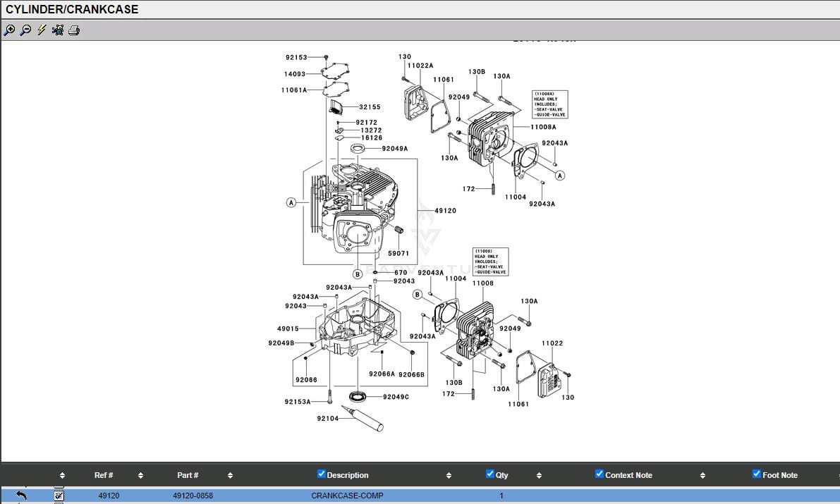Click the select-region tool icon in toolbar
Viewport: 840px width, 504px height.
(x=58, y=30)
